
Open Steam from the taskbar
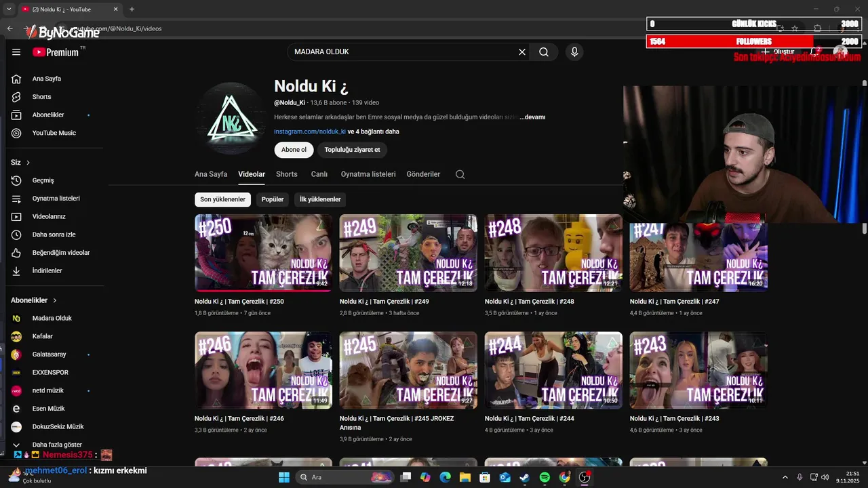[525, 477]
